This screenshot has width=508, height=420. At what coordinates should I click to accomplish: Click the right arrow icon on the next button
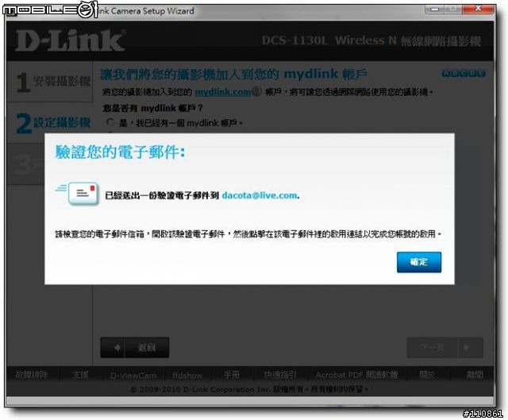click(x=467, y=348)
